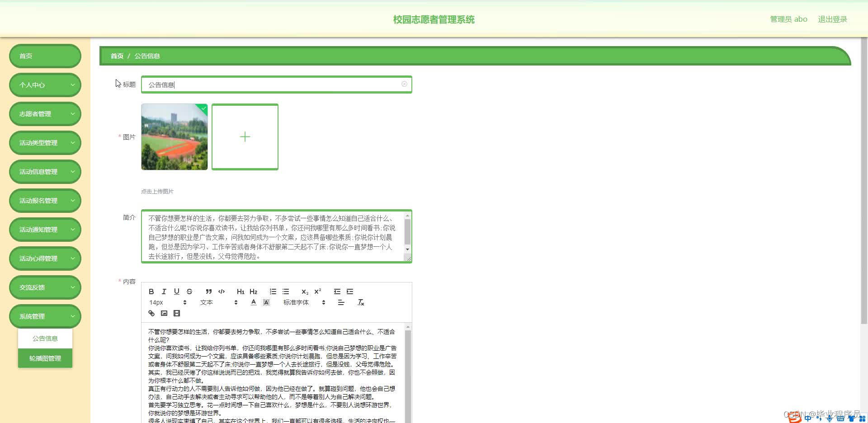Toggle the Chinese 中 input mode icon
The width and height of the screenshot is (868, 423).
[x=808, y=418]
